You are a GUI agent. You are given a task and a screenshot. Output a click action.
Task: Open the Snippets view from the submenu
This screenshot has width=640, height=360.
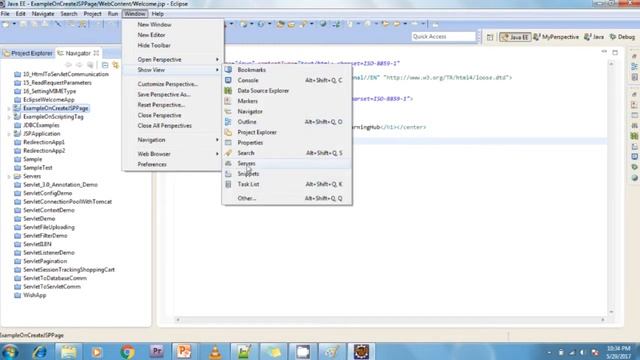287,174
